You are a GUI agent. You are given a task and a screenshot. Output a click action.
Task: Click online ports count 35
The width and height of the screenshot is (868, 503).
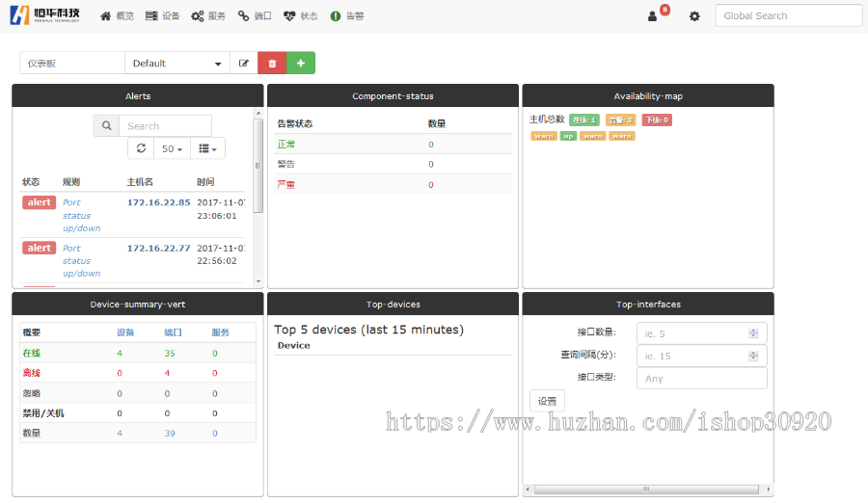pyautogui.click(x=170, y=353)
